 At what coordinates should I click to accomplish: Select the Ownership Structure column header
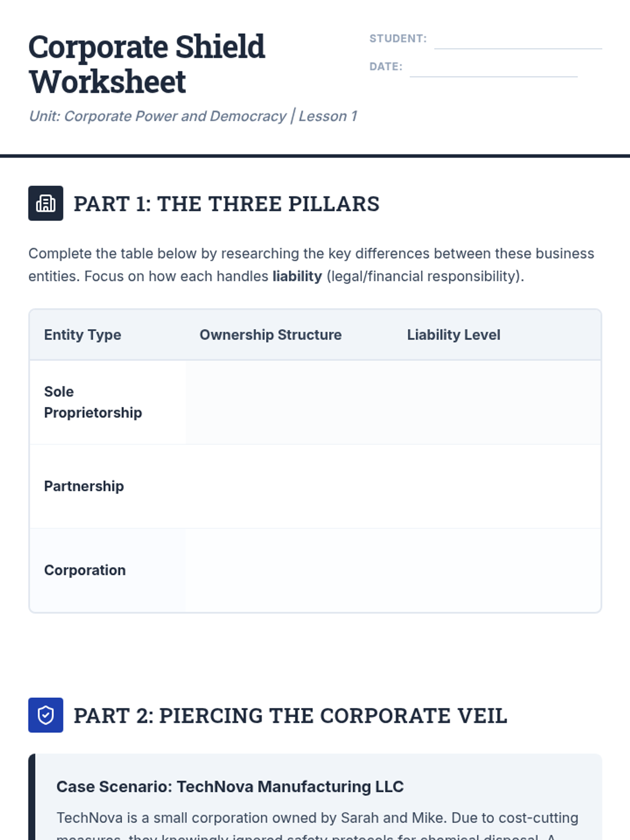tap(270, 335)
